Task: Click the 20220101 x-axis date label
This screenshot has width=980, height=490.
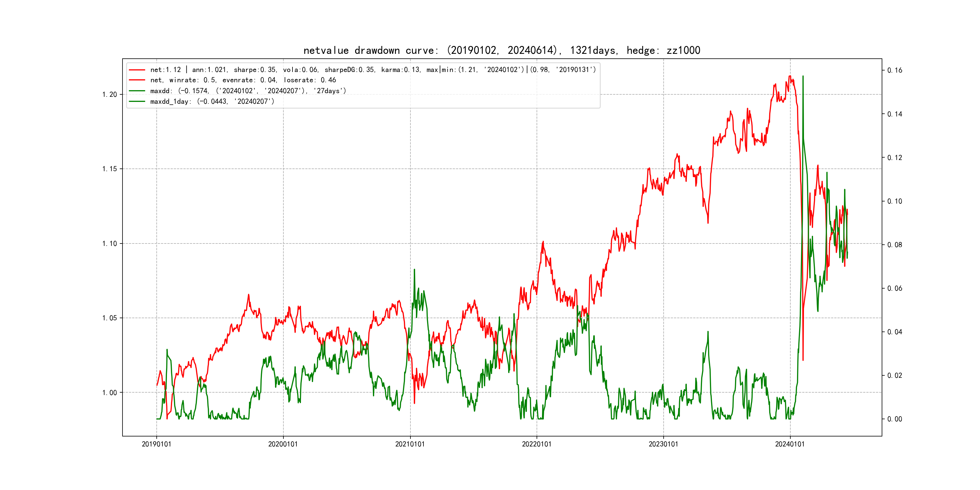Action: click(x=536, y=444)
